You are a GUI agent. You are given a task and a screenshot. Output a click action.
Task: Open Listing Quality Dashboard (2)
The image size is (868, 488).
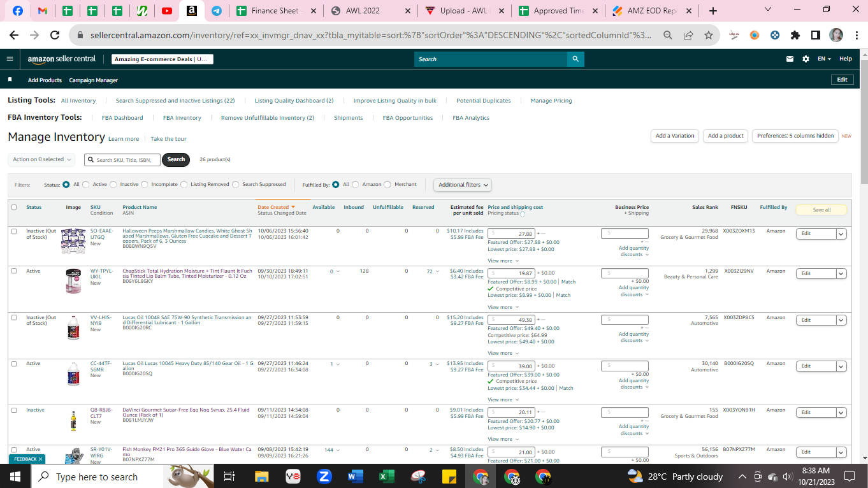[x=294, y=101]
